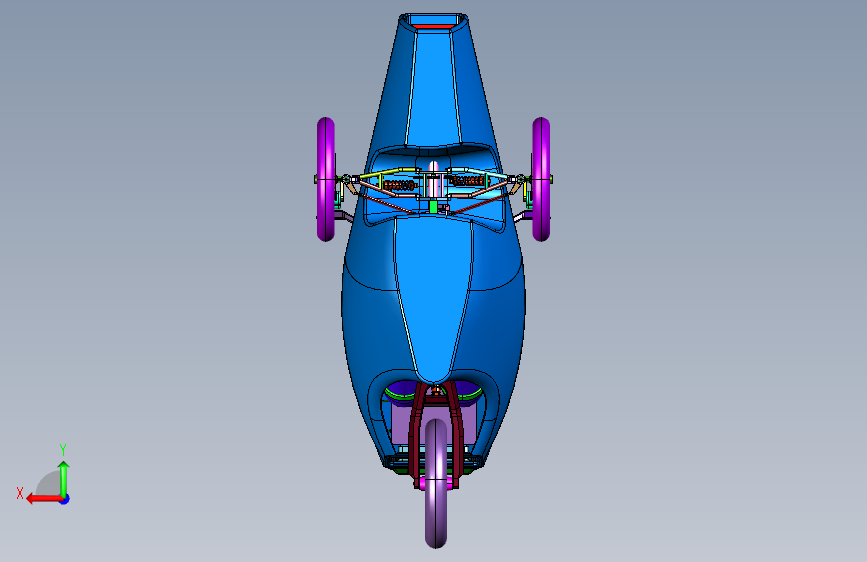Select the single wheel at the bottom
Image resolution: width=867 pixels, height=562 pixels.
pos(436,483)
